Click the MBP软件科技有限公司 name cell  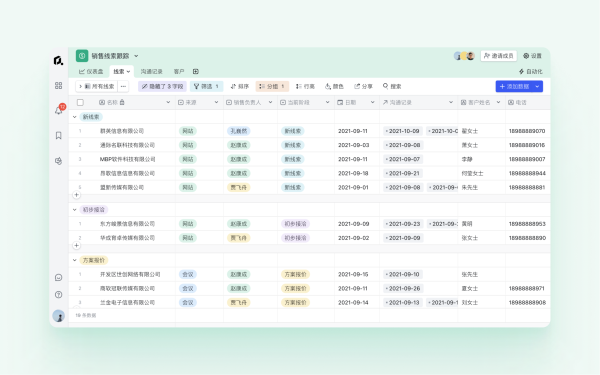(x=127, y=159)
